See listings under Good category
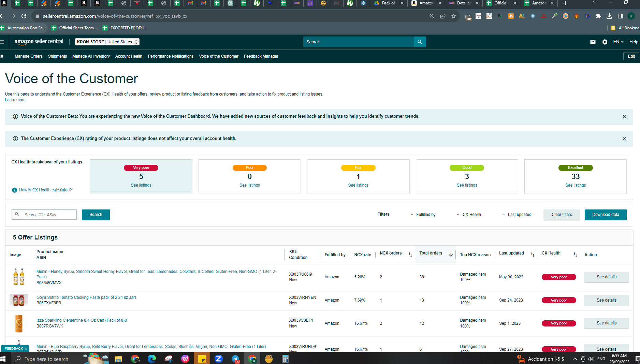Viewport: 640px width, 364px height. [467, 185]
